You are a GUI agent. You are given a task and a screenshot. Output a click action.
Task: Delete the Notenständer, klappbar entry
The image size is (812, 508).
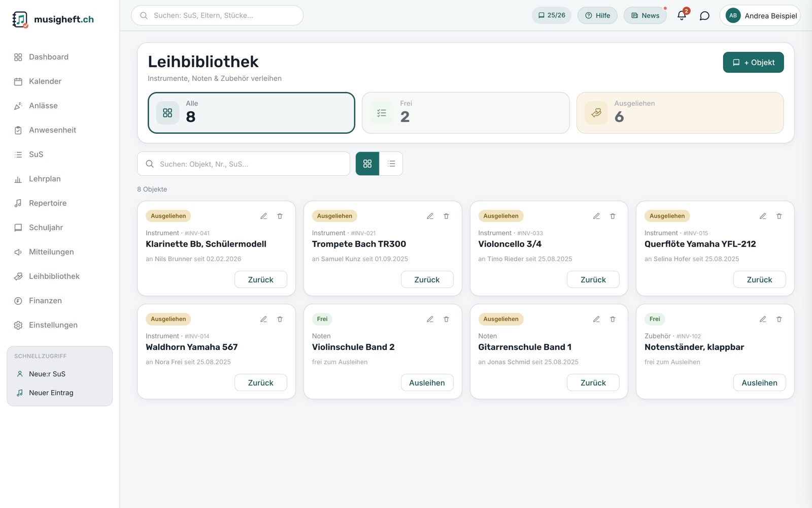[x=779, y=319]
